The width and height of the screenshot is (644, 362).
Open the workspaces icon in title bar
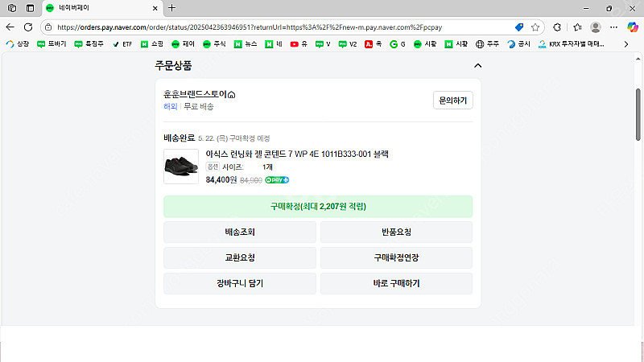coord(12,8)
